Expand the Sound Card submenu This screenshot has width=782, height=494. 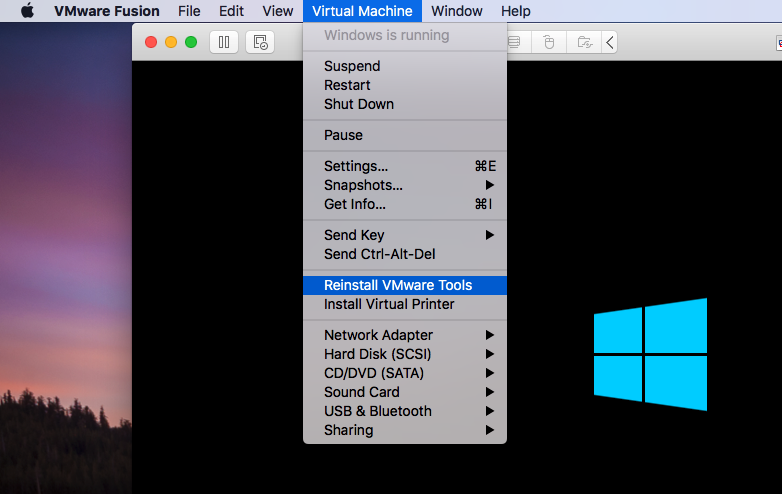(x=405, y=392)
